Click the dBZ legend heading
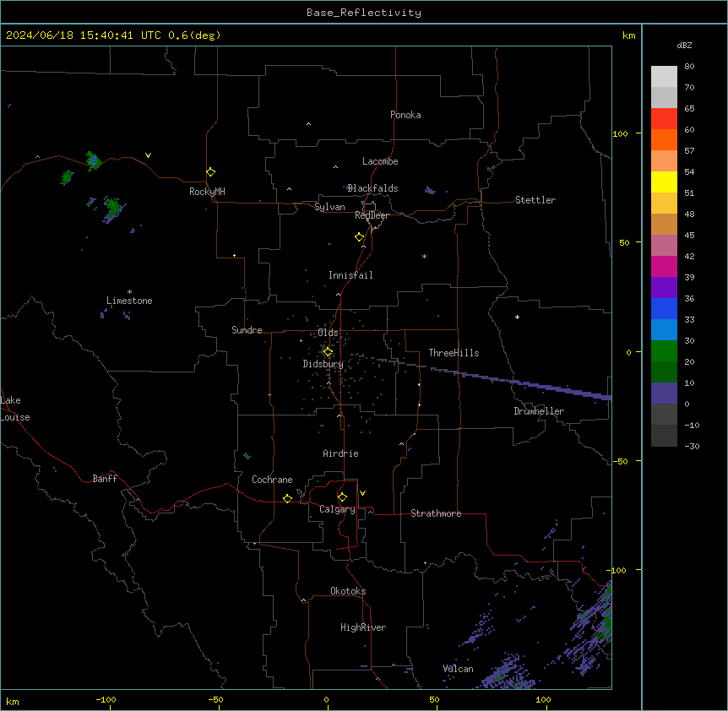 [x=684, y=45]
